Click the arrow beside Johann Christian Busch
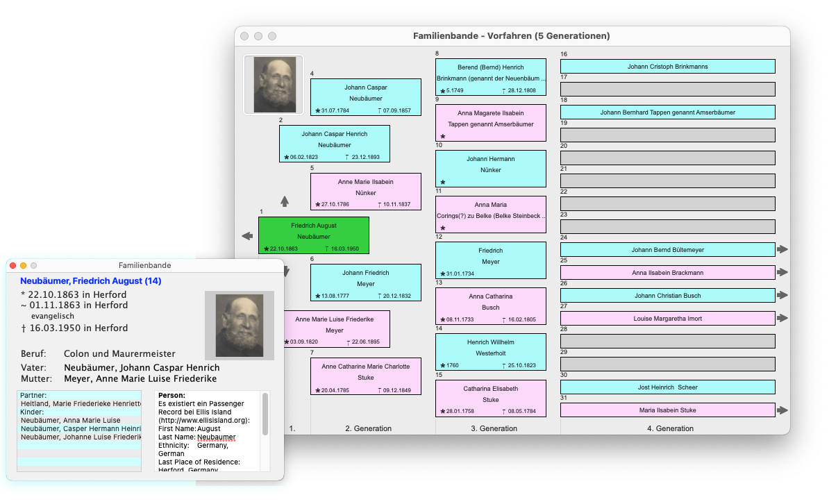Viewport: 829px width, 504px height. coord(782,295)
